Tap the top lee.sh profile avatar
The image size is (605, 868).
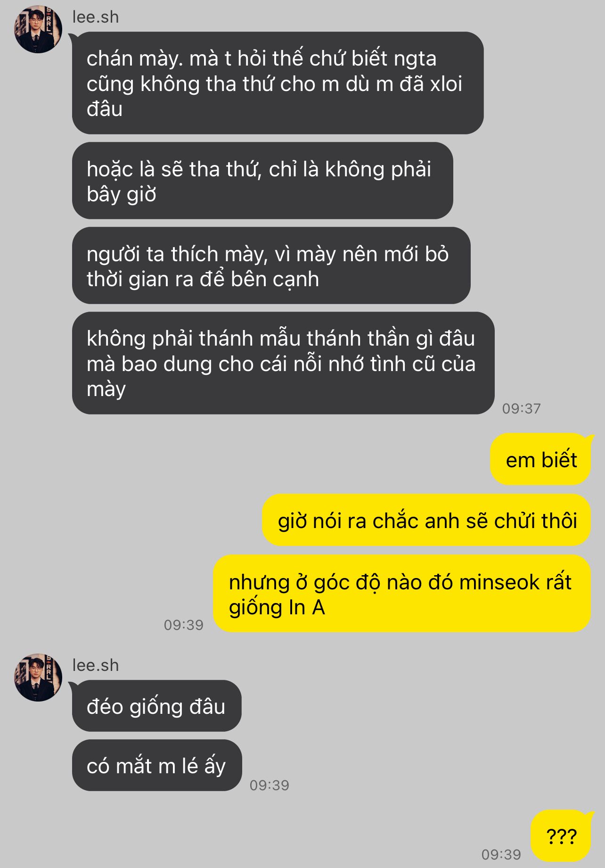click(38, 29)
